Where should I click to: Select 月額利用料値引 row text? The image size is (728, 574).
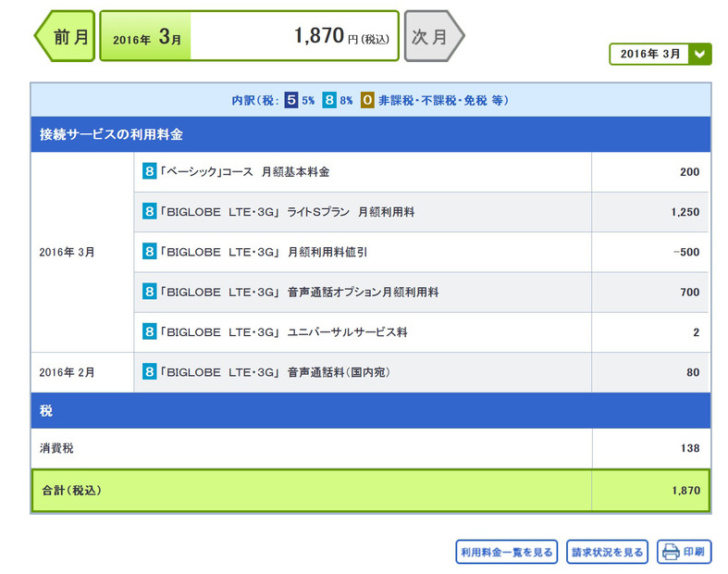(x=264, y=252)
